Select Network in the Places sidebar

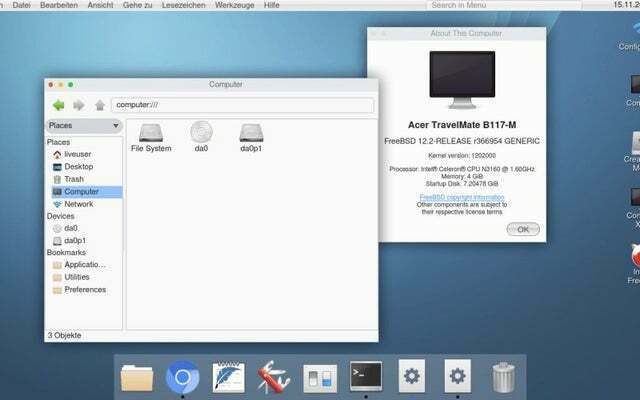[x=78, y=204]
